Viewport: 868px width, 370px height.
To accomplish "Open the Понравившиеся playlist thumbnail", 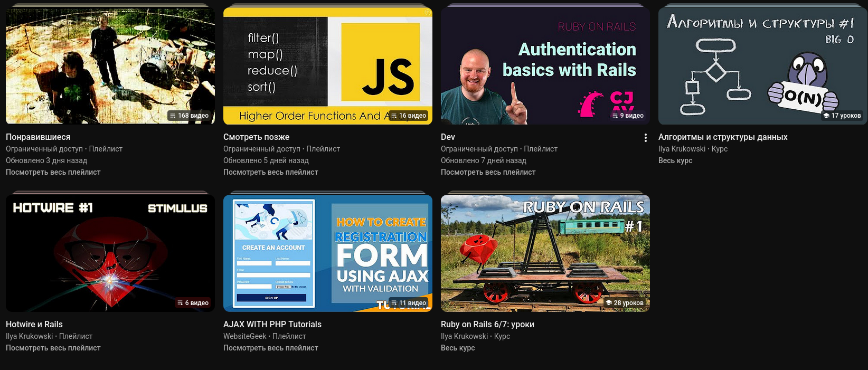I will [110, 66].
